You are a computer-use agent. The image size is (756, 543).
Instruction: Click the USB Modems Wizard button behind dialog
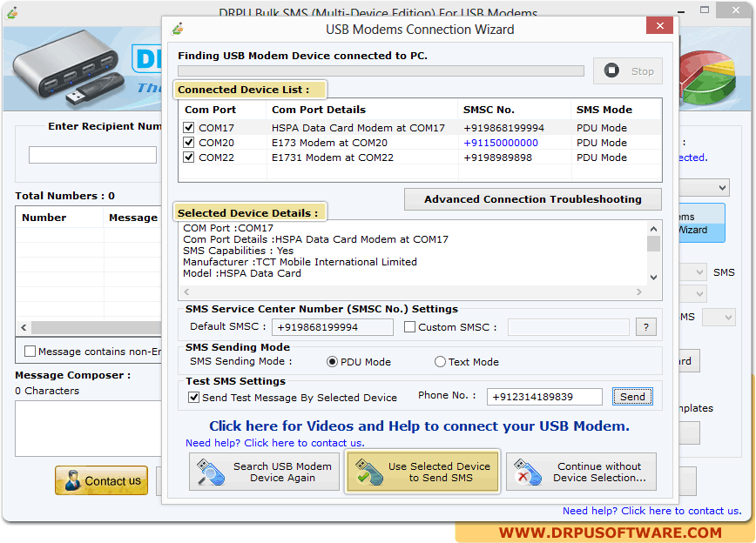[x=701, y=223]
